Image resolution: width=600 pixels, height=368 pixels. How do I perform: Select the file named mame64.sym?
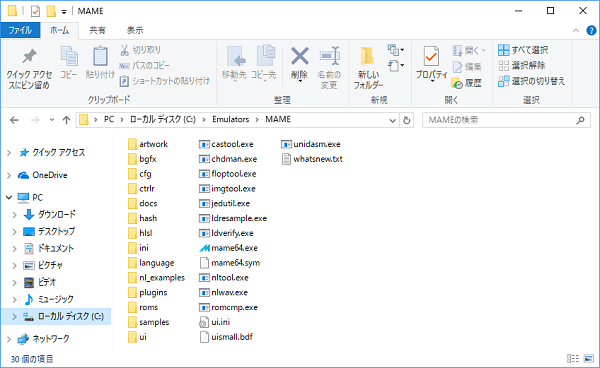(x=230, y=263)
